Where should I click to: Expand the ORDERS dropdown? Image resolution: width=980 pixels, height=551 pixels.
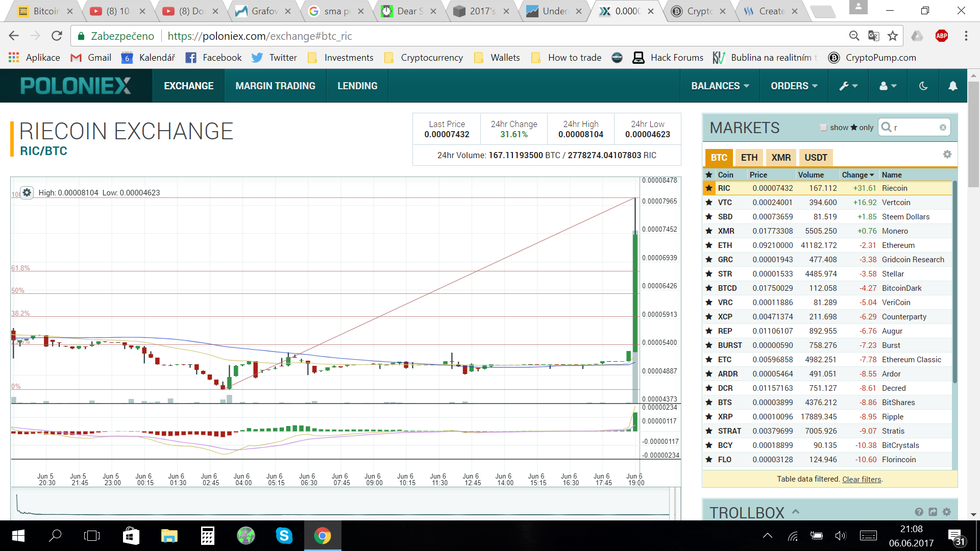794,86
